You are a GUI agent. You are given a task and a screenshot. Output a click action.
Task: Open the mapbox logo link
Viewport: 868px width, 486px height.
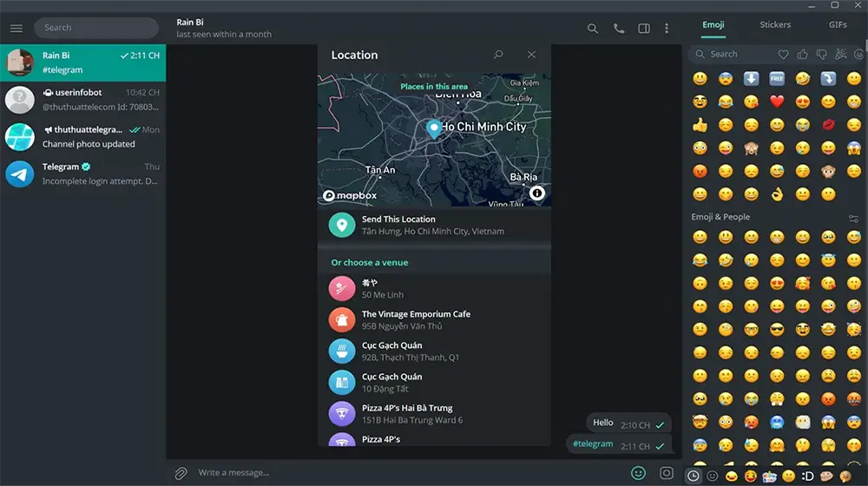click(350, 195)
